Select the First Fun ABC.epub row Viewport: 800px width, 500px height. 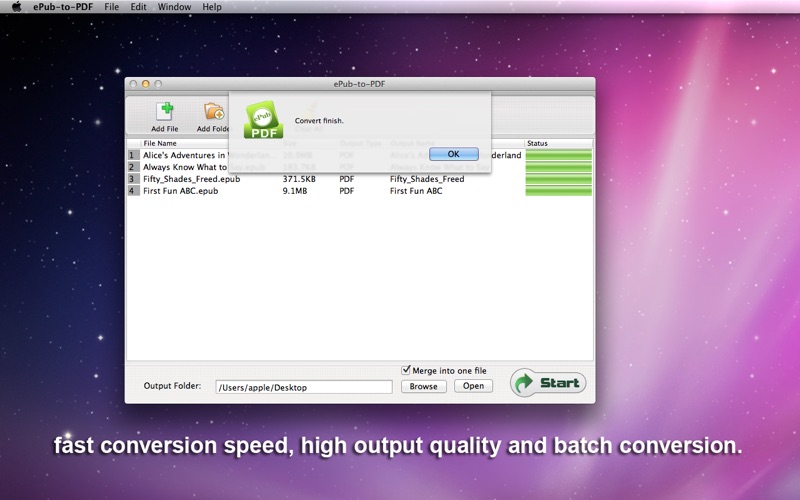[x=360, y=191]
